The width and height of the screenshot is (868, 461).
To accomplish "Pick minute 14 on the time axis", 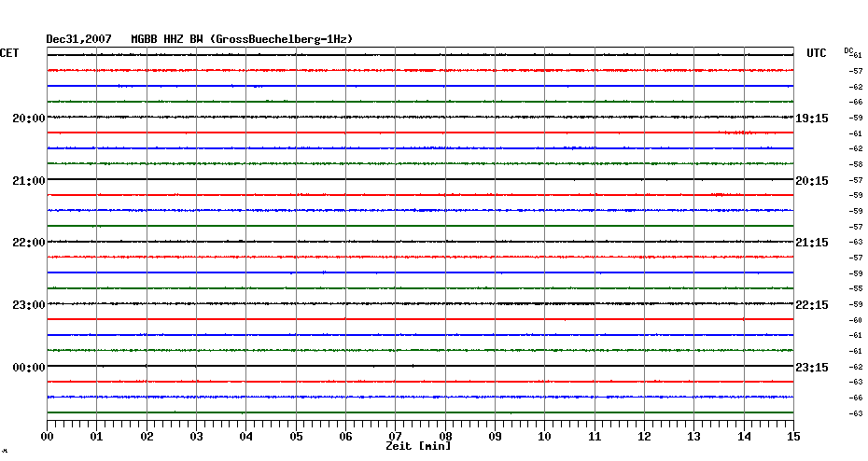I will coord(744,437).
